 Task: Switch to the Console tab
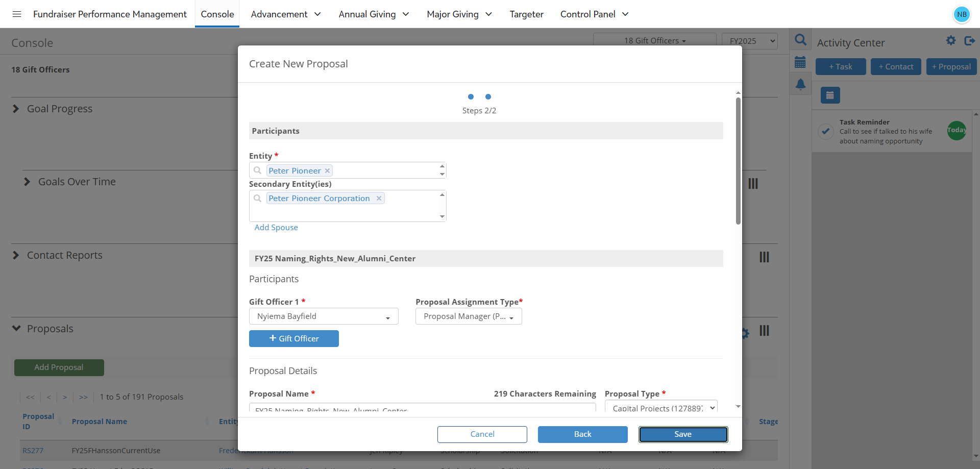217,14
